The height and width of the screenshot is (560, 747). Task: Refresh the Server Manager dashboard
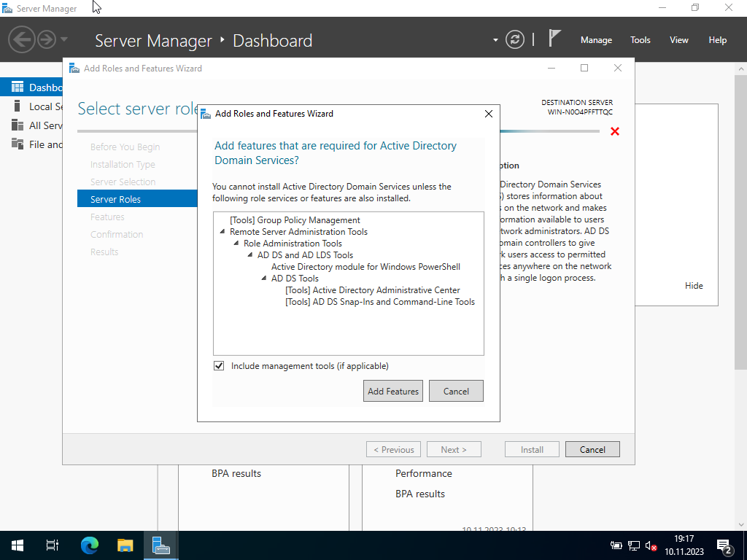click(515, 39)
